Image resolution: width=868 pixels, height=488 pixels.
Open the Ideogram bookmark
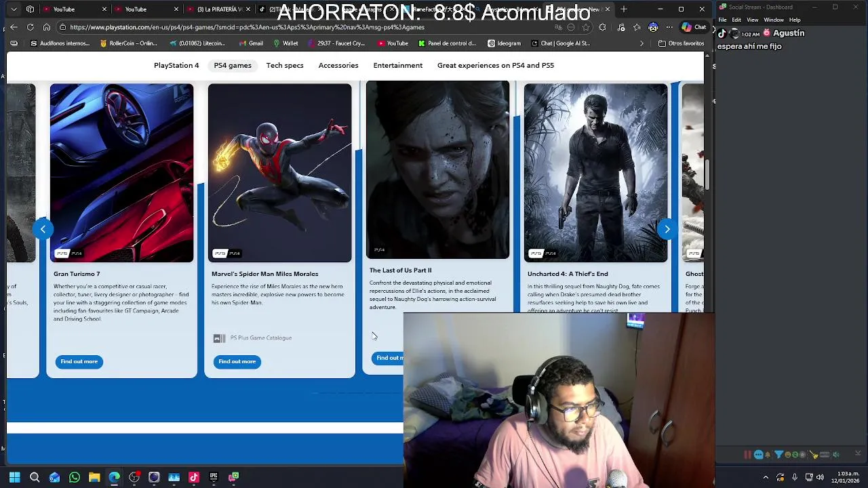pyautogui.click(x=504, y=43)
